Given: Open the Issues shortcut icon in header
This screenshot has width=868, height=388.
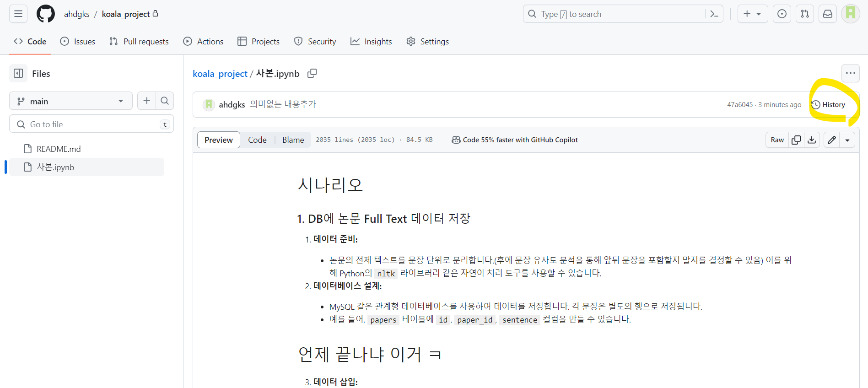Looking at the screenshot, I should pos(782,14).
